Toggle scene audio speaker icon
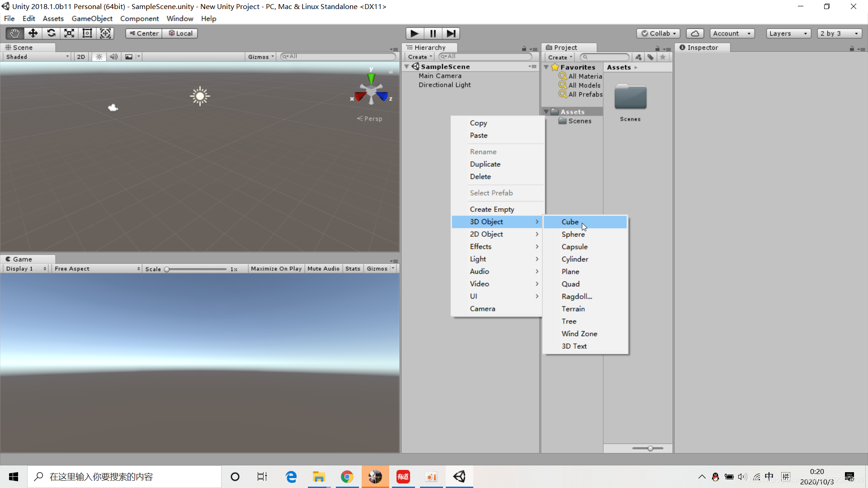Viewport: 868px width, 488px height. (113, 57)
